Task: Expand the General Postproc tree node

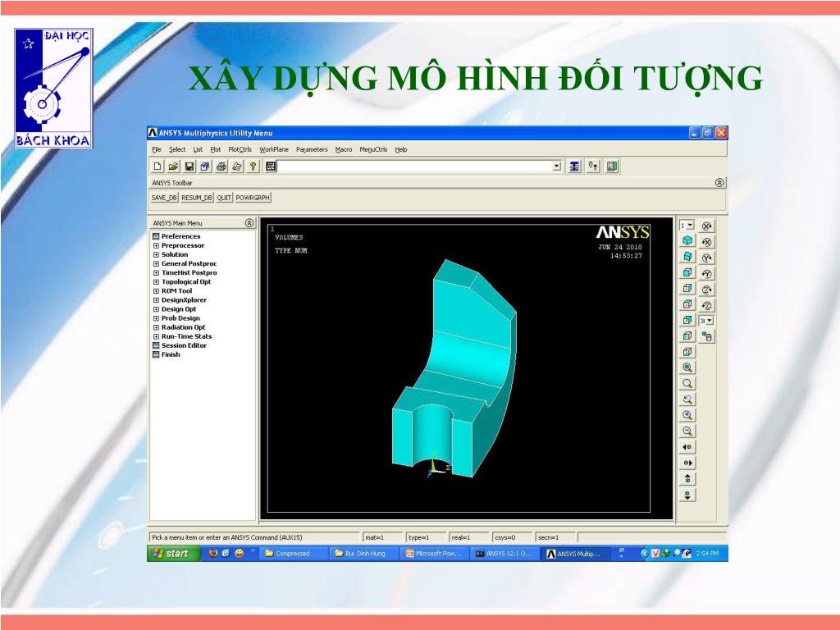Action: pyautogui.click(x=156, y=263)
